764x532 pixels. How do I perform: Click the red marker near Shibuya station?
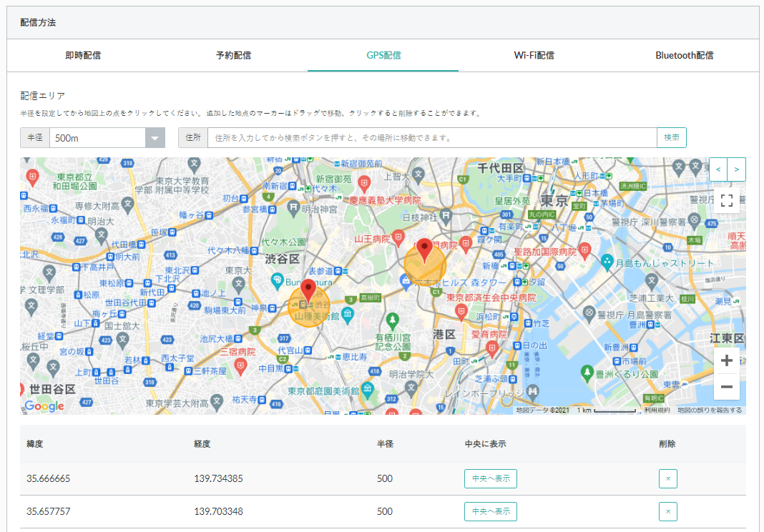pos(308,291)
